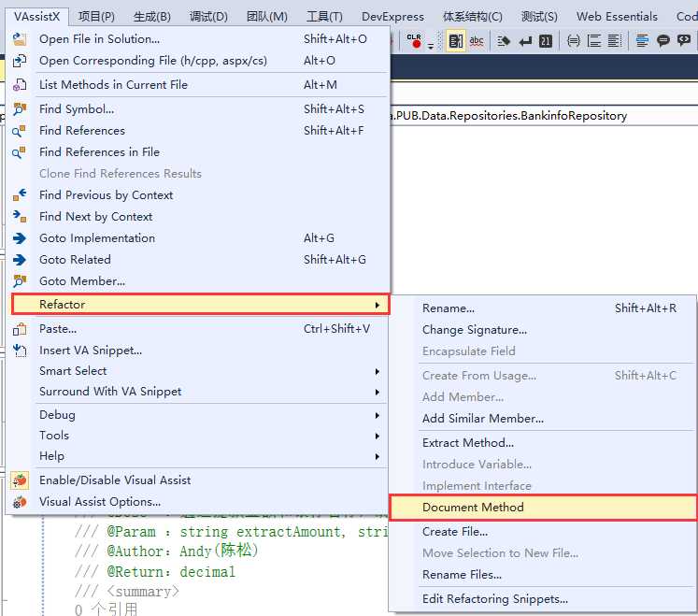Select Goto Implementation menu entry
The image size is (698, 616).
(x=198, y=238)
